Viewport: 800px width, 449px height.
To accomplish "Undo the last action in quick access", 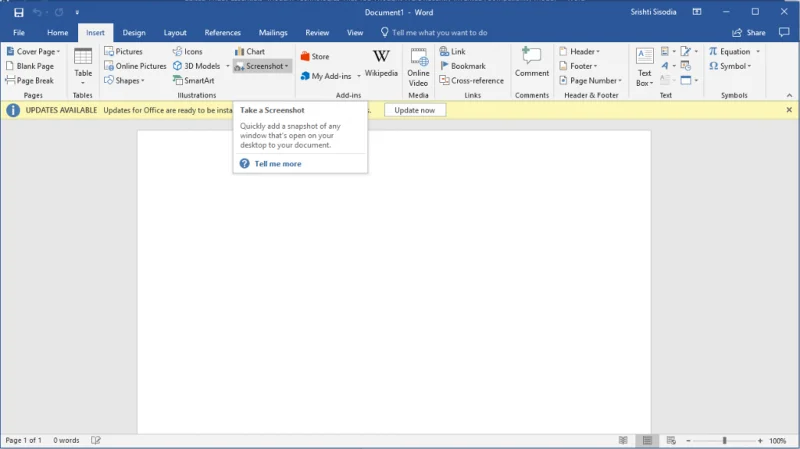I will pos(37,12).
